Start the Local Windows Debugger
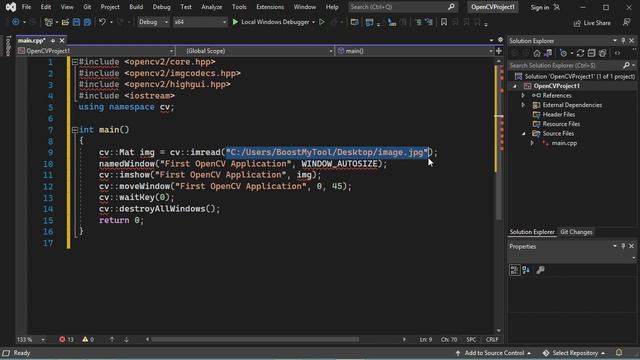Viewport: 640px width, 360px height. [271, 22]
